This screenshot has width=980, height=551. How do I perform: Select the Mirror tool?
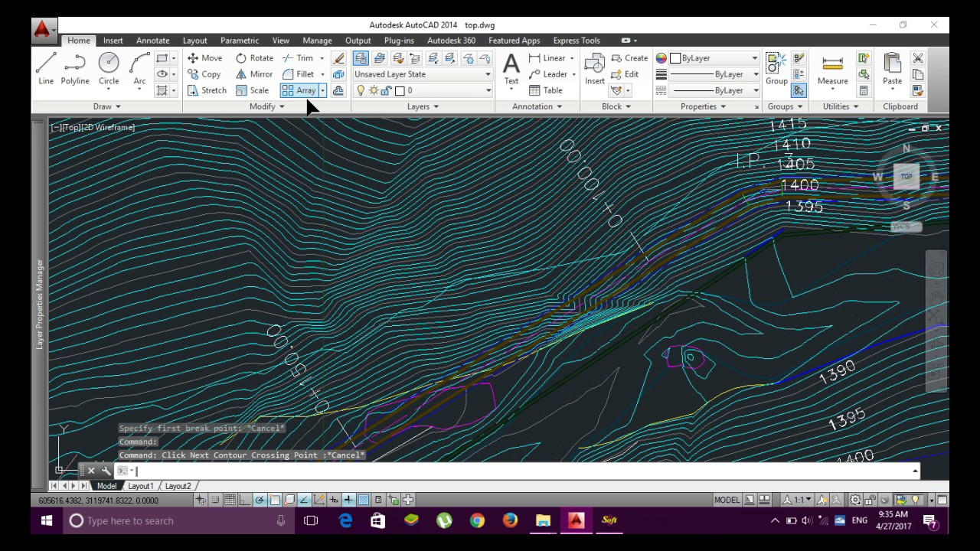click(254, 74)
